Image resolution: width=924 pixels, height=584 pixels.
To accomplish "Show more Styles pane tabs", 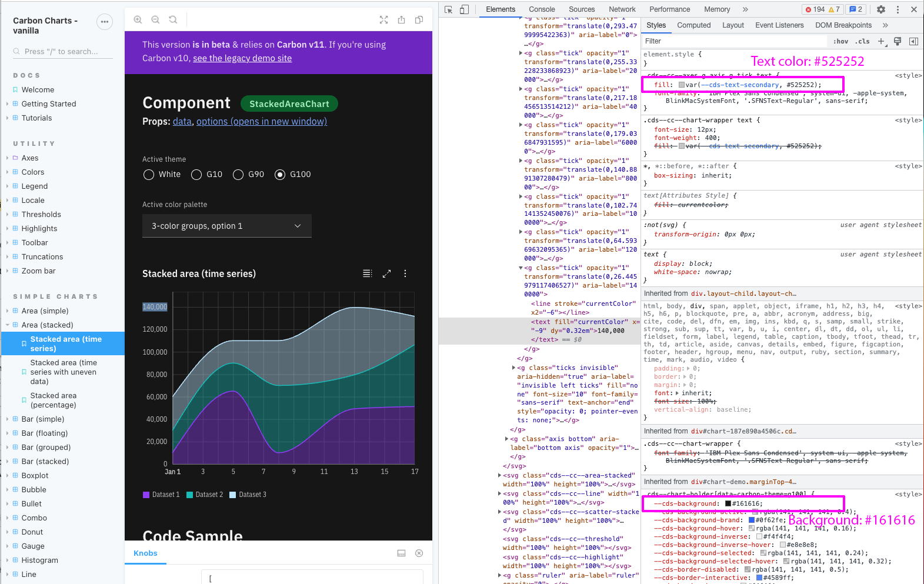I will click(885, 25).
